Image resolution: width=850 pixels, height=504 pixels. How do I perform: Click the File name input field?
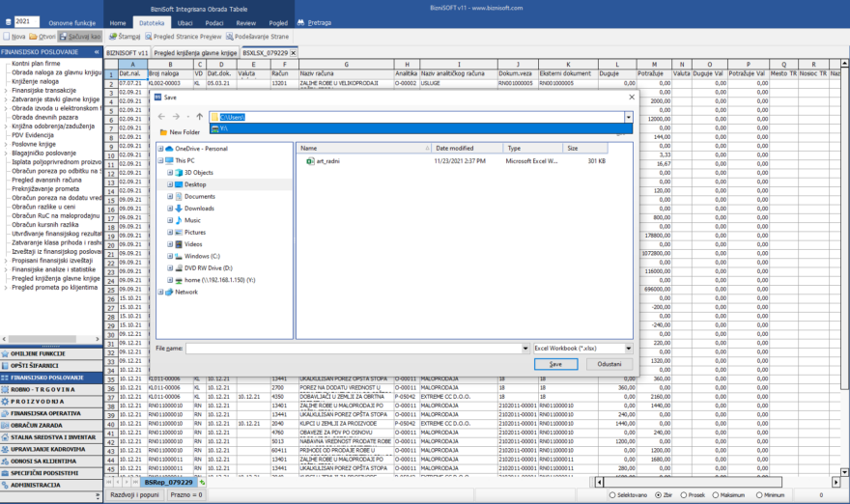point(355,347)
